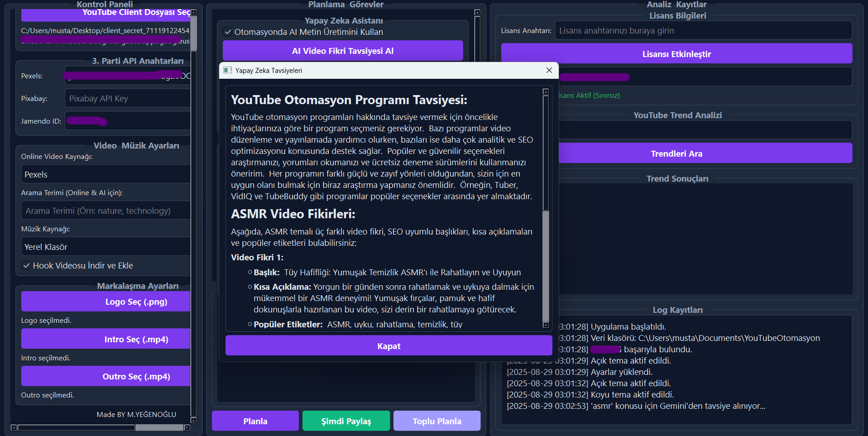Click the Trendleri Ara button
Viewport: 868px width, 436px height.
705,153
